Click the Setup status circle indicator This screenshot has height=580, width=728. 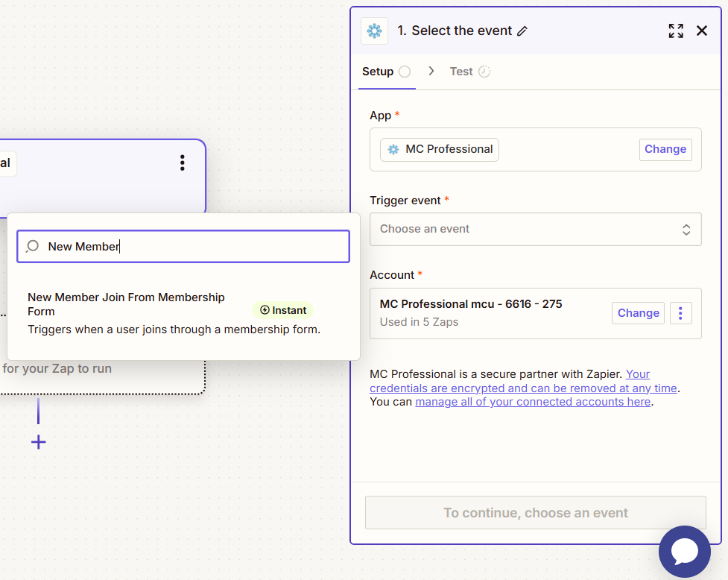[x=405, y=72]
